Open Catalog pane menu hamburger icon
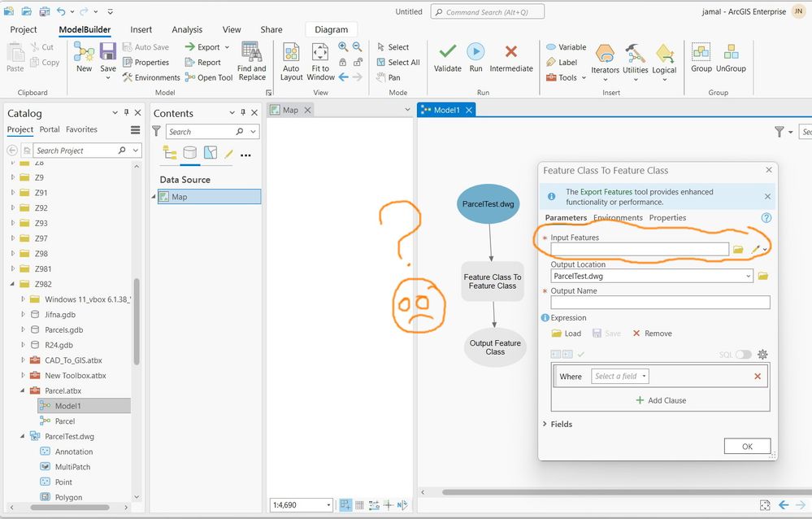Image resolution: width=812 pixels, height=519 pixels. [x=135, y=130]
